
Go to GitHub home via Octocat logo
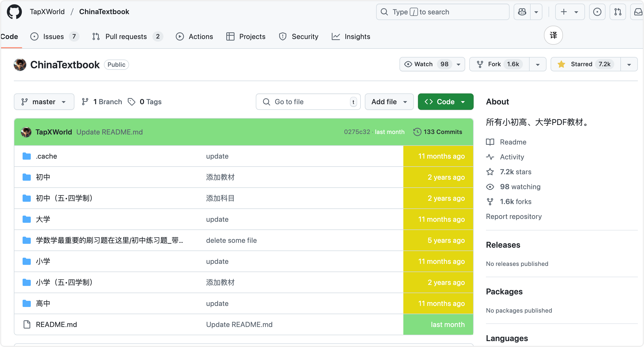point(14,12)
